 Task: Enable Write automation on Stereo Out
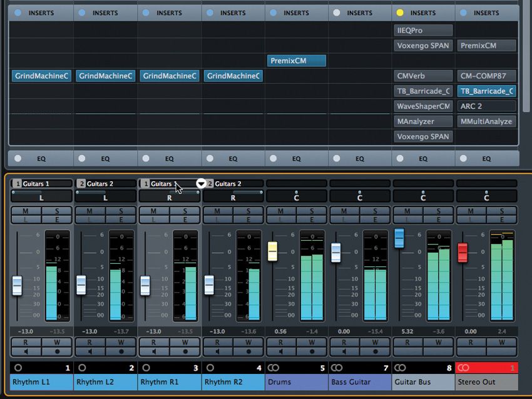pos(503,342)
